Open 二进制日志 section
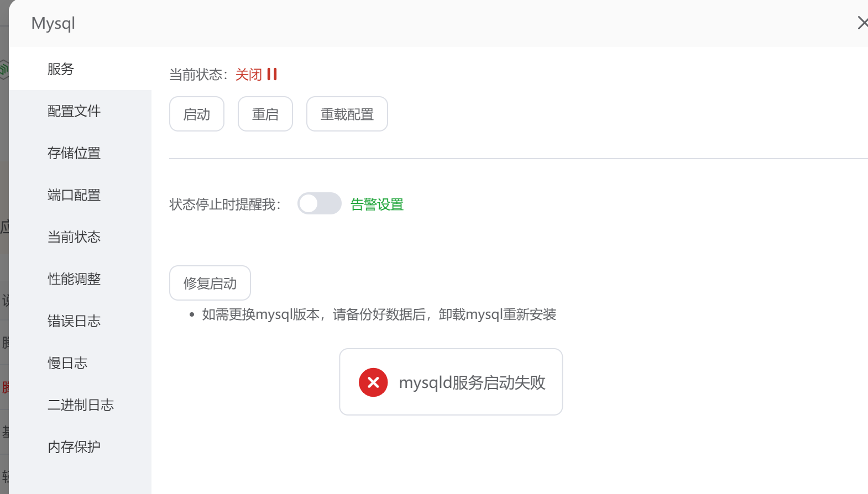 [80, 405]
